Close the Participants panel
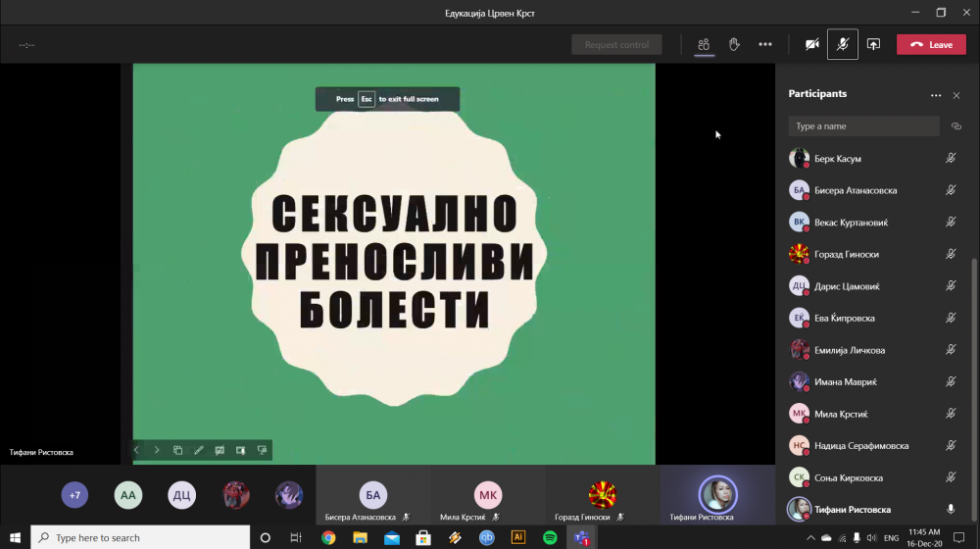Image resolution: width=980 pixels, height=549 pixels. click(x=956, y=95)
